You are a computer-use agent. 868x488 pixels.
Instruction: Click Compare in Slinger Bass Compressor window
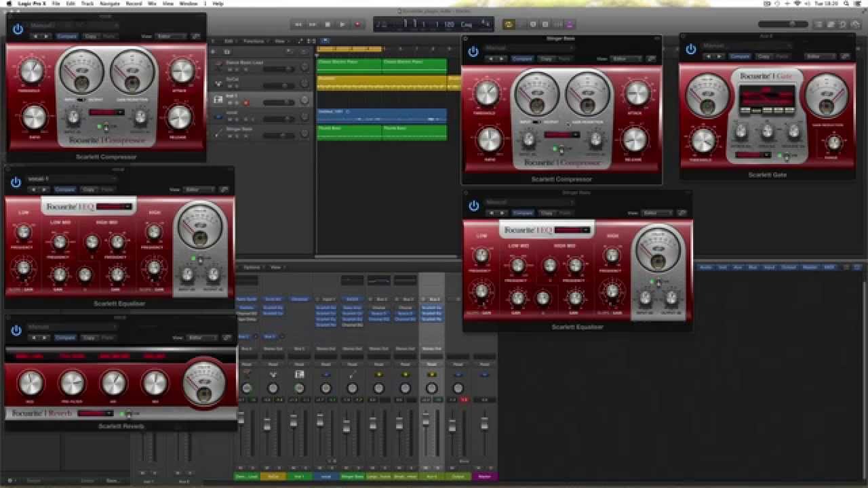[522, 59]
